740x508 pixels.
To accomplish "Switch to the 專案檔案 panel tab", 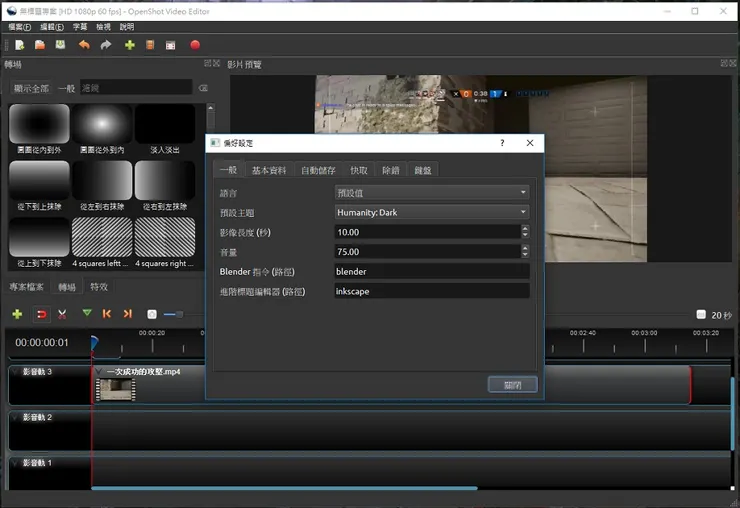I will click(x=26, y=287).
